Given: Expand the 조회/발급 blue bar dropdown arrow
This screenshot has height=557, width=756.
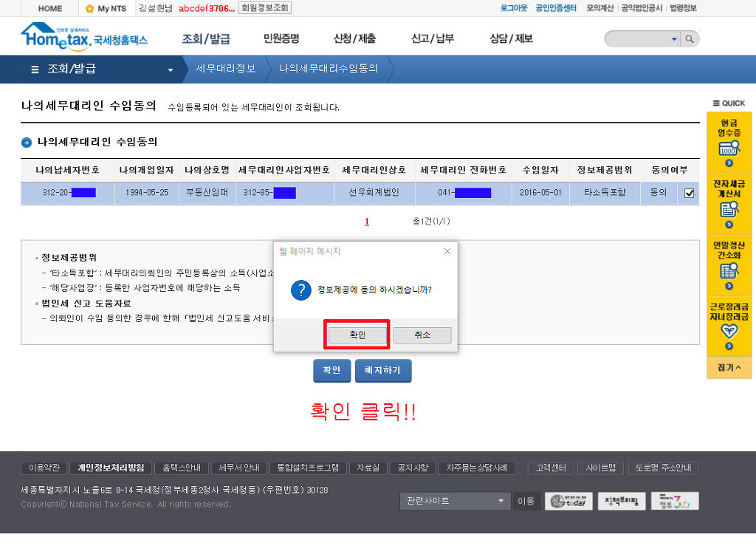Looking at the screenshot, I should coord(171,70).
